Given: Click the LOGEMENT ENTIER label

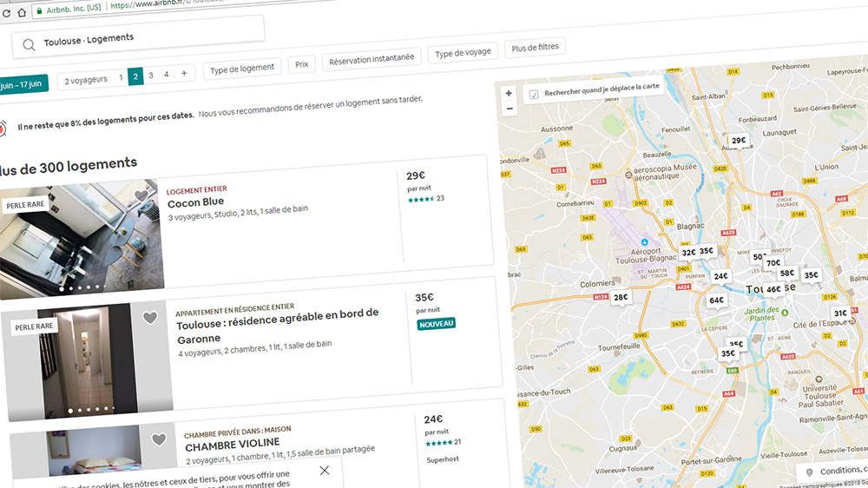Looking at the screenshot, I should 196,190.
